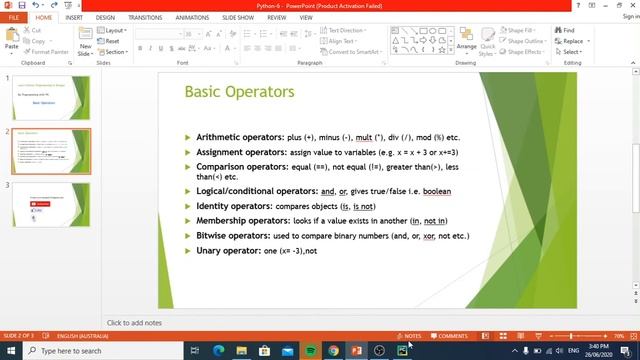Align text left
This screenshot has width=640, height=360.
coord(247,49)
